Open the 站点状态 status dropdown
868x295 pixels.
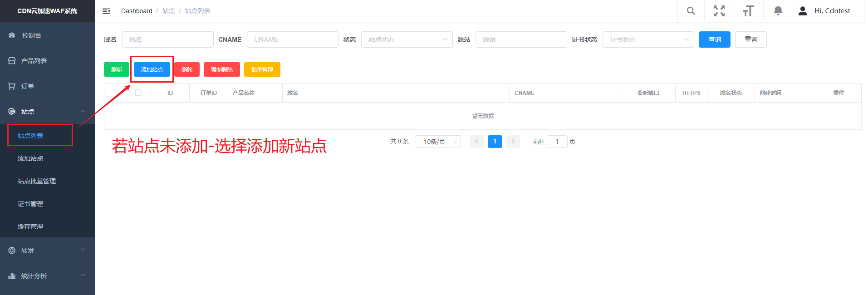407,39
